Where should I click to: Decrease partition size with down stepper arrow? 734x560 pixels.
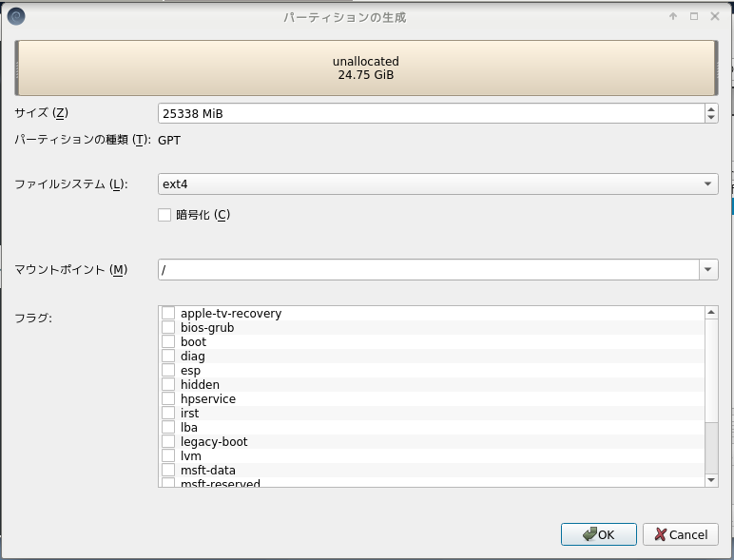[711, 118]
